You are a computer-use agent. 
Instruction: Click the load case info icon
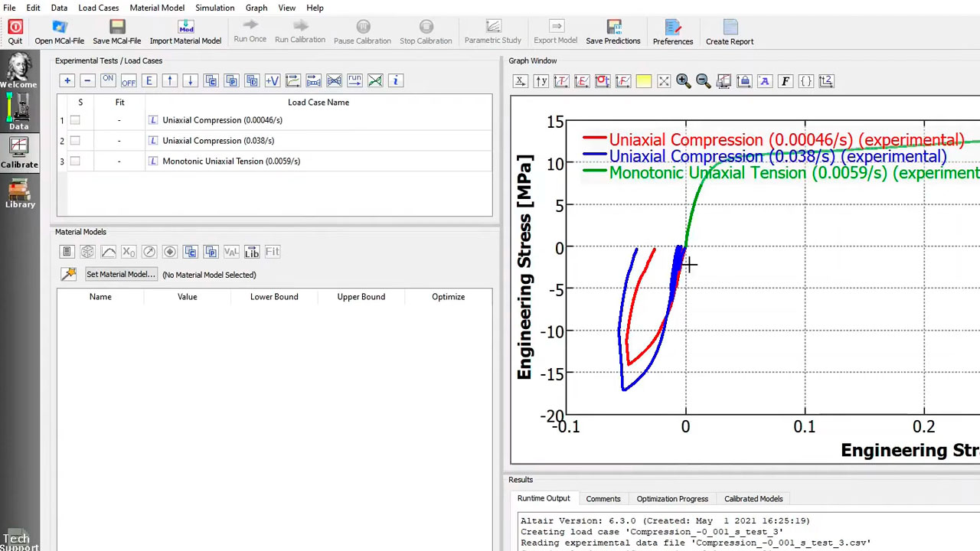coord(395,81)
